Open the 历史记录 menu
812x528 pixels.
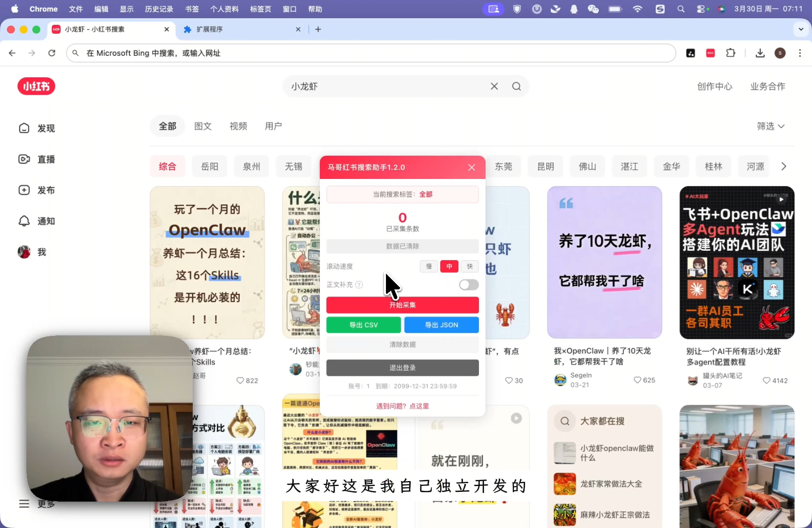click(x=159, y=9)
